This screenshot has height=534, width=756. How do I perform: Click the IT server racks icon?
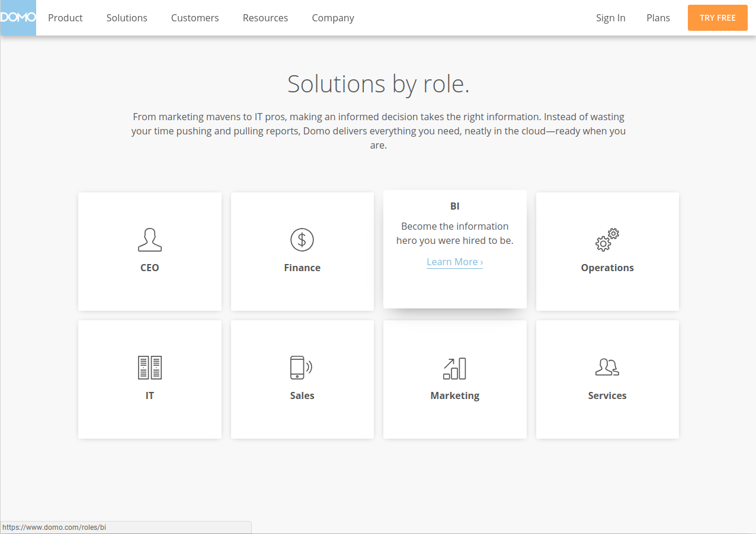click(x=149, y=368)
